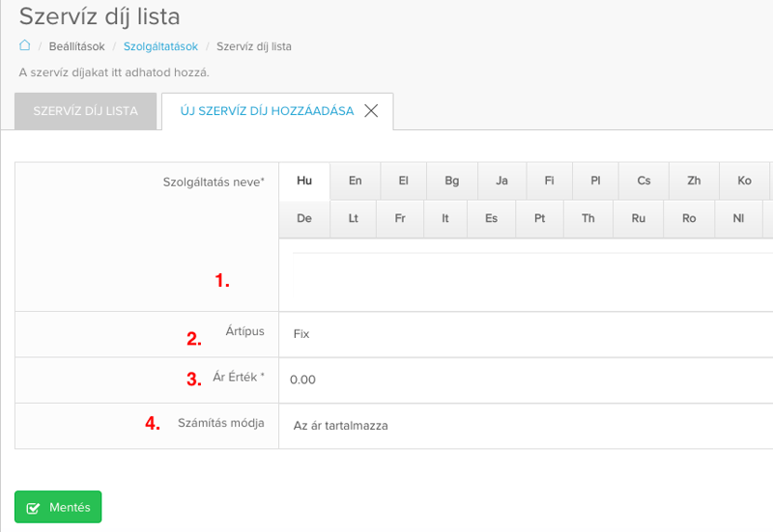This screenshot has height=532, width=773.
Task: Switch to the Szervíz díj lista tab
Action: (x=86, y=111)
